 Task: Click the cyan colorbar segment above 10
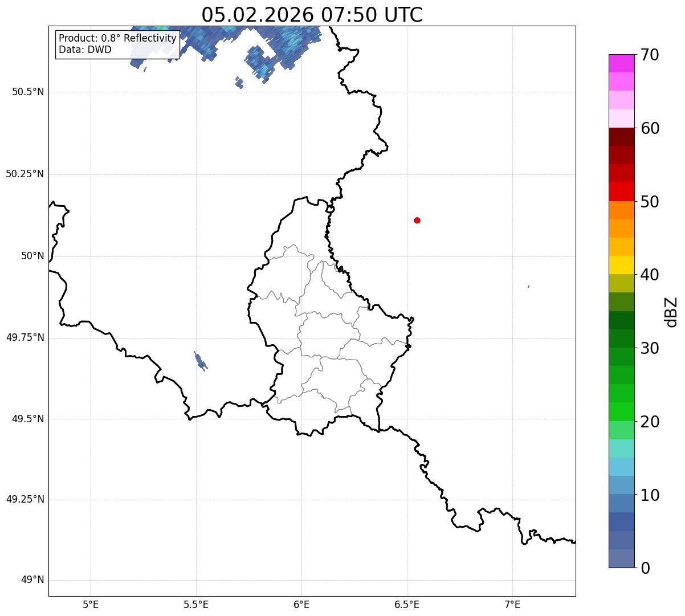coord(621,467)
